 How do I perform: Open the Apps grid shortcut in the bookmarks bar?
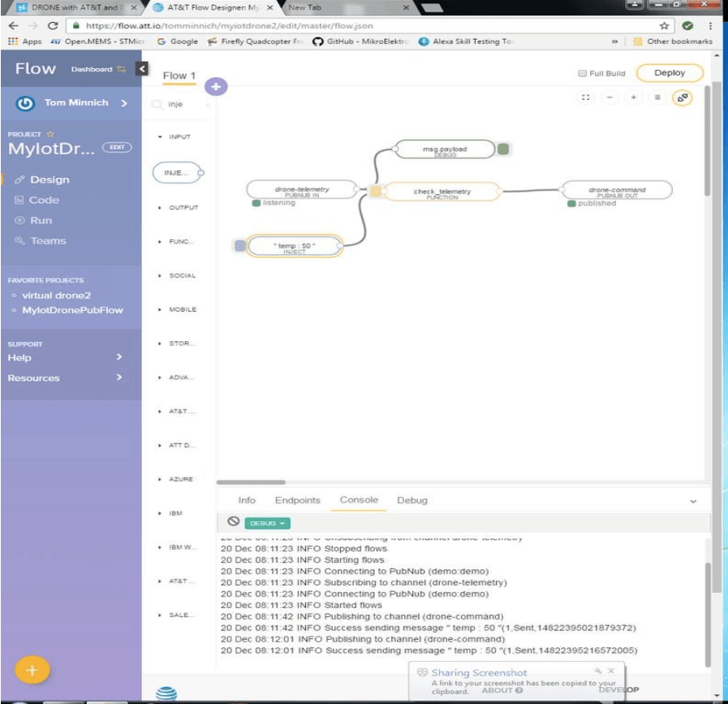pyautogui.click(x=25, y=41)
